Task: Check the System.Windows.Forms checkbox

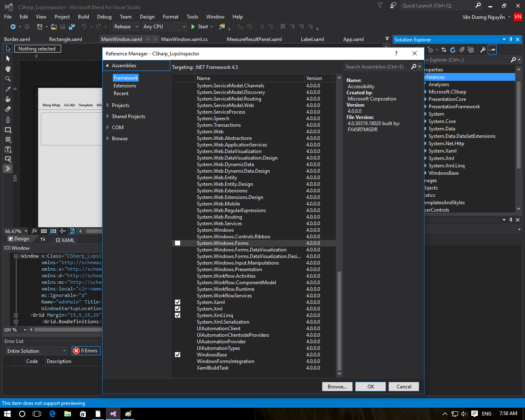Action: click(x=178, y=243)
